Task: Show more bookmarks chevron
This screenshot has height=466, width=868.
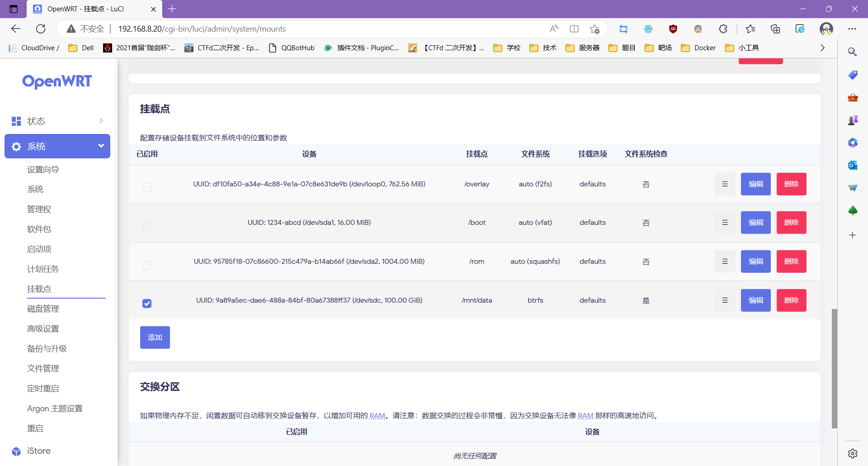Action: pos(822,48)
